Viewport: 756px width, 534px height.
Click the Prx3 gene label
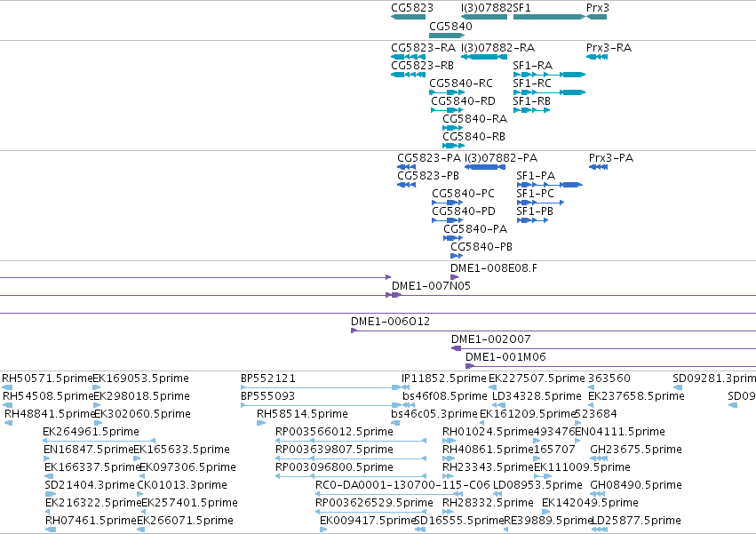pyautogui.click(x=597, y=8)
